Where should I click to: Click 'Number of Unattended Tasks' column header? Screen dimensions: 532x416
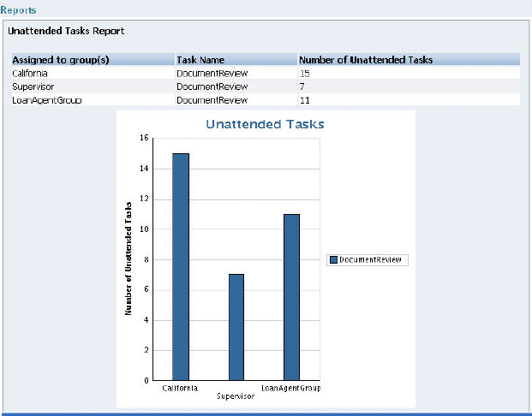pyautogui.click(x=409, y=60)
